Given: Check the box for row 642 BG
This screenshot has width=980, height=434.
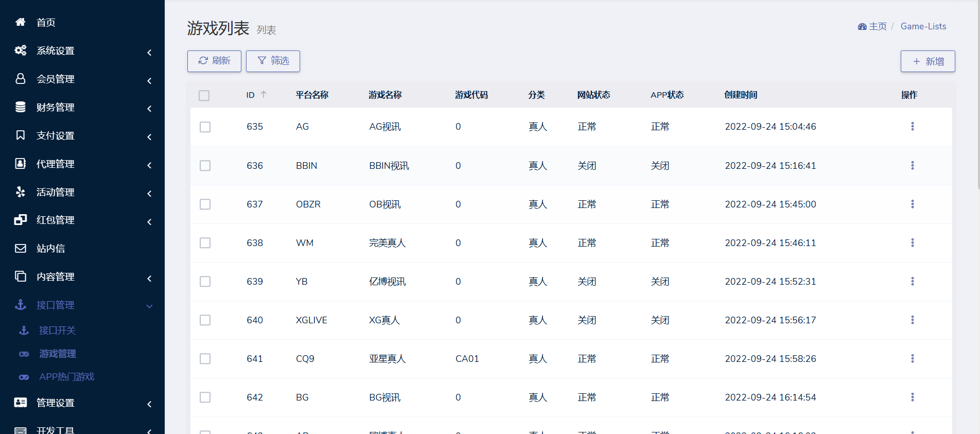Looking at the screenshot, I should click(x=205, y=397).
